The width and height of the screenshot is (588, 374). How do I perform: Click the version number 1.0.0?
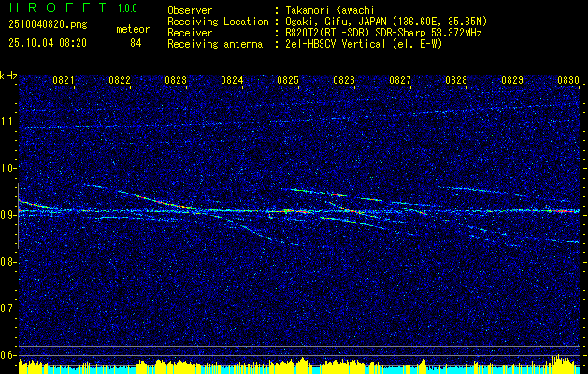127,7
